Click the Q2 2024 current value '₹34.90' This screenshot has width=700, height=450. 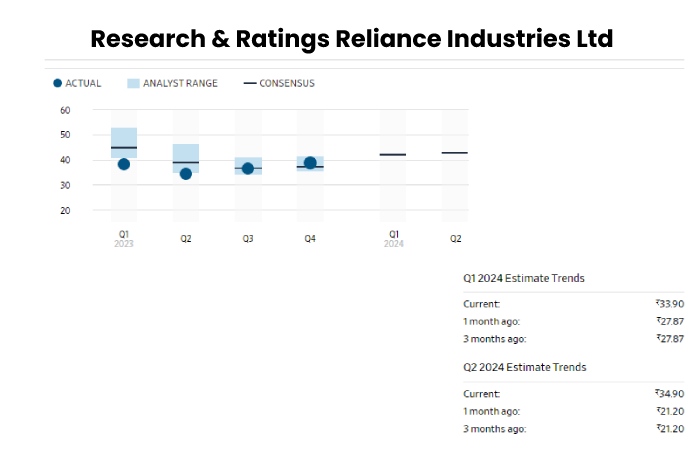tap(670, 394)
